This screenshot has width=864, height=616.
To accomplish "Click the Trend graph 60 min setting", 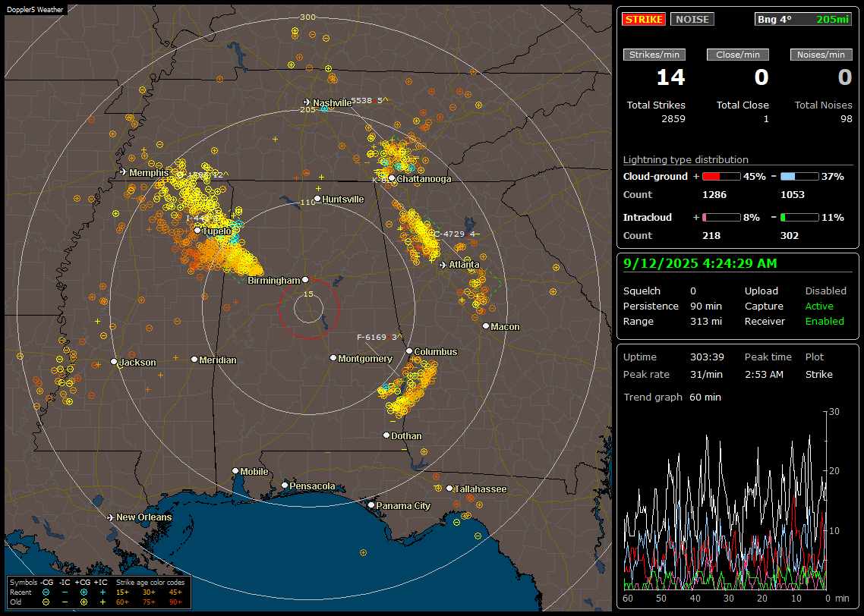I will tap(705, 397).
